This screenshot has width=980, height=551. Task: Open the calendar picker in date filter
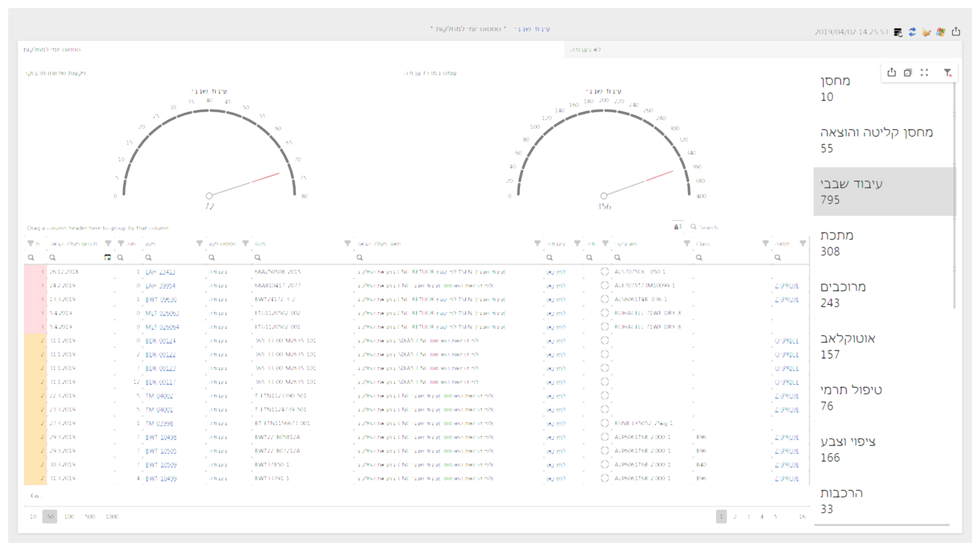tap(108, 258)
